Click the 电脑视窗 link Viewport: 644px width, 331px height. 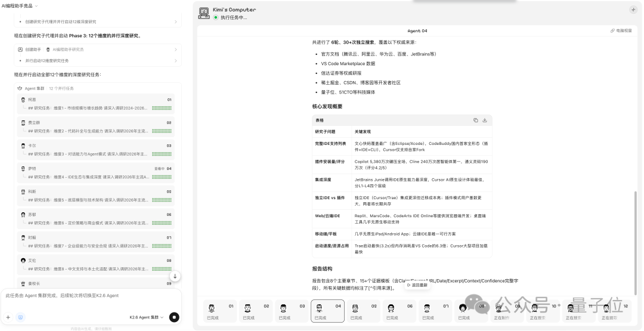tap(621, 30)
